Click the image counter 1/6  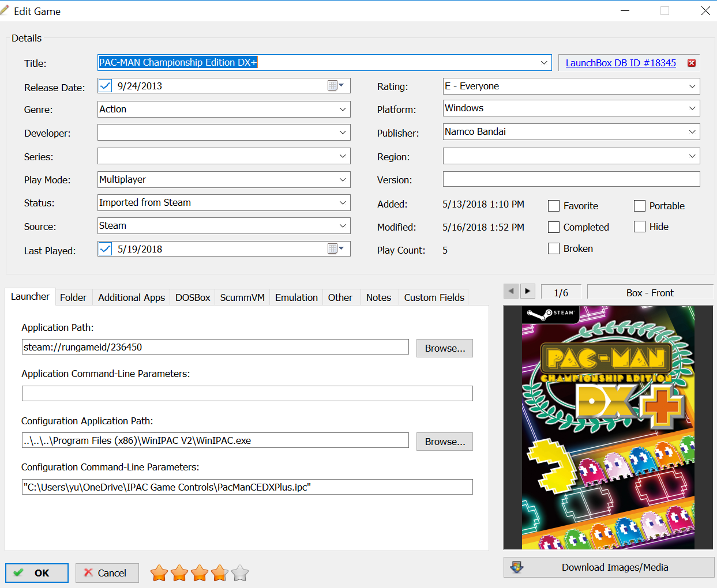tap(561, 292)
